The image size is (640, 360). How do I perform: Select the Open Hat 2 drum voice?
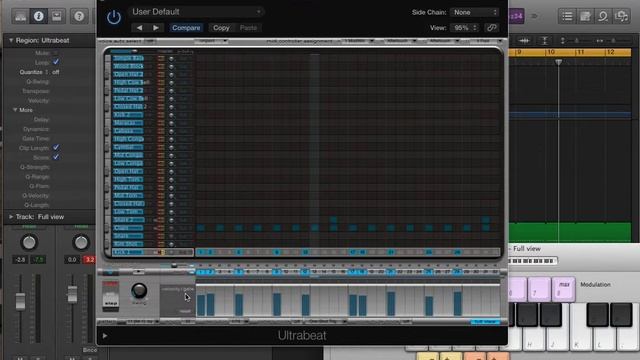click(128, 74)
